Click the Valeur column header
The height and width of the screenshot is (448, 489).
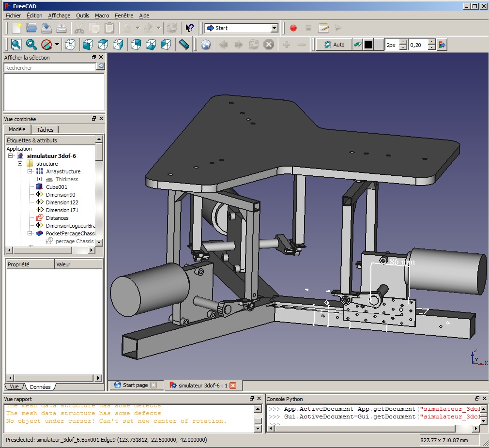(78, 264)
